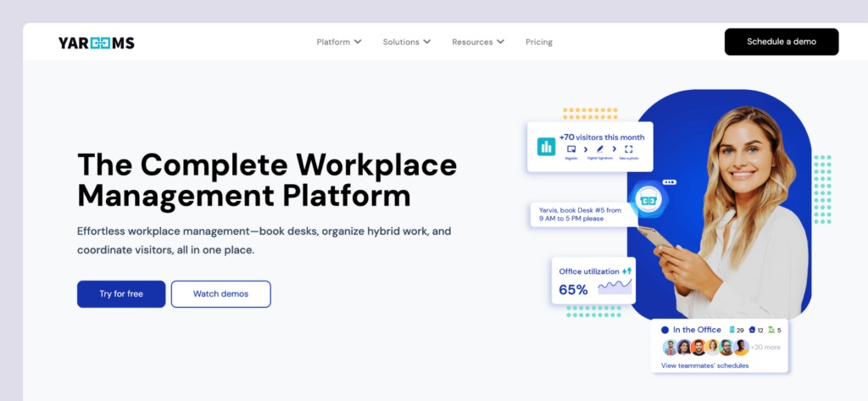Click the teal bar chart visitors icon
868x401 pixels.
(x=546, y=146)
